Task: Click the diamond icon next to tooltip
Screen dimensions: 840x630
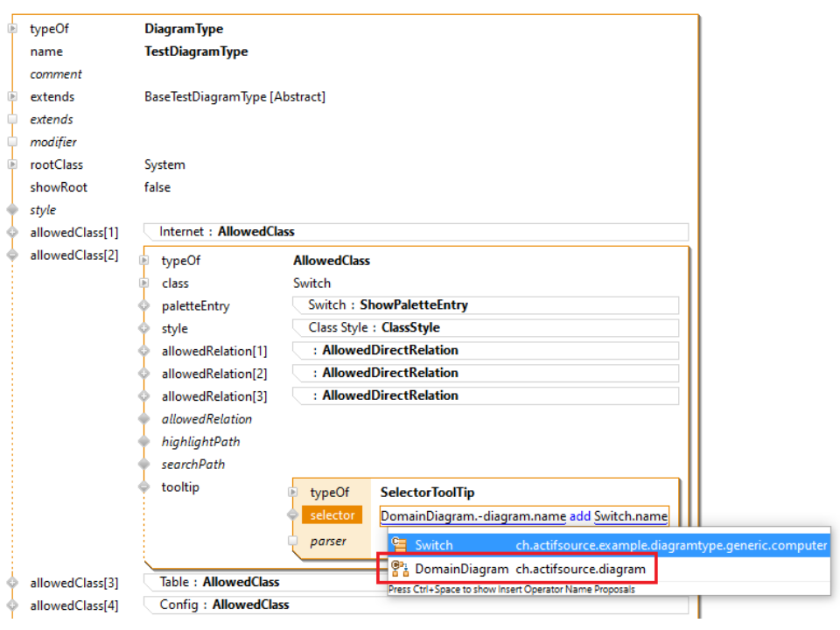Action: (x=143, y=486)
